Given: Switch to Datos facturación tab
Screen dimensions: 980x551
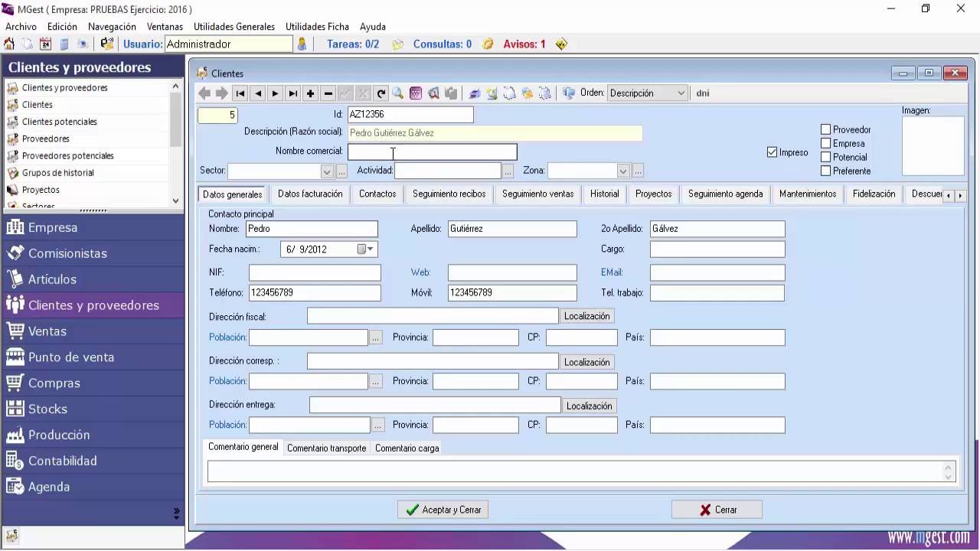Looking at the screenshot, I should pyautogui.click(x=310, y=194).
